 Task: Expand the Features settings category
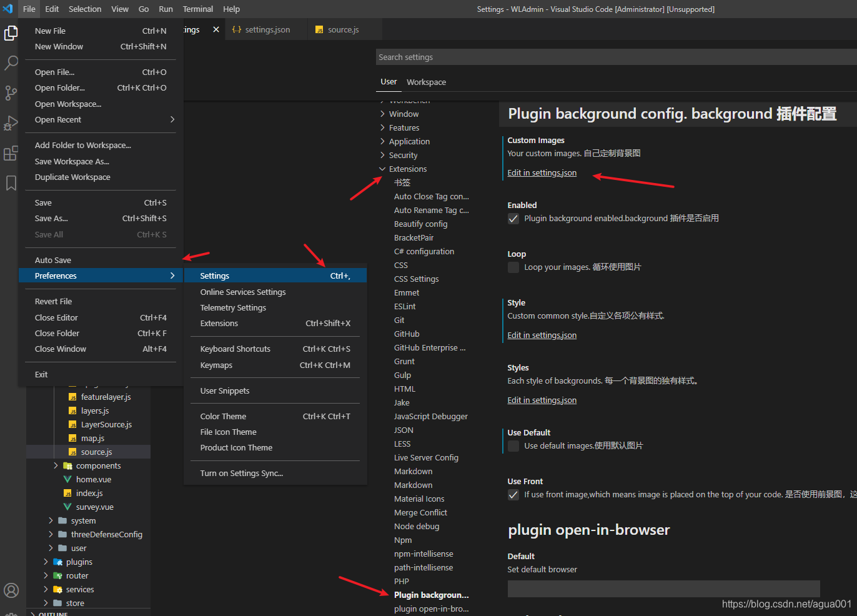pyautogui.click(x=382, y=127)
